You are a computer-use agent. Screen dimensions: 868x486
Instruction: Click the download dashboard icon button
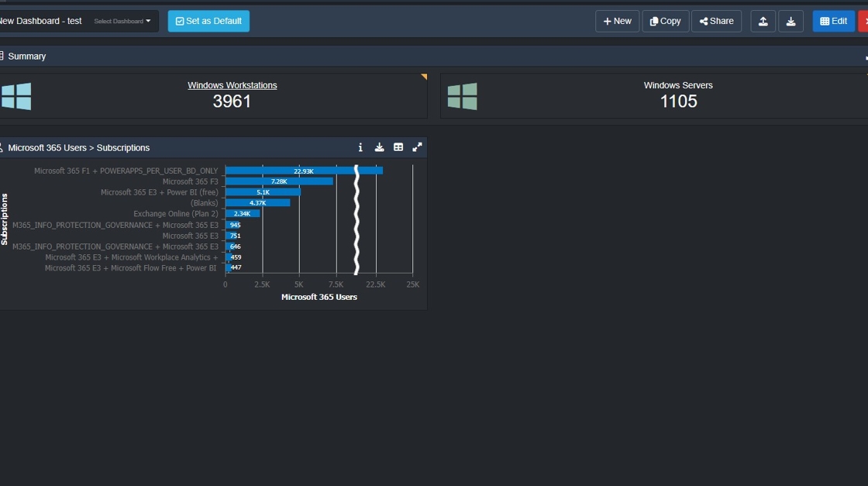click(x=791, y=21)
